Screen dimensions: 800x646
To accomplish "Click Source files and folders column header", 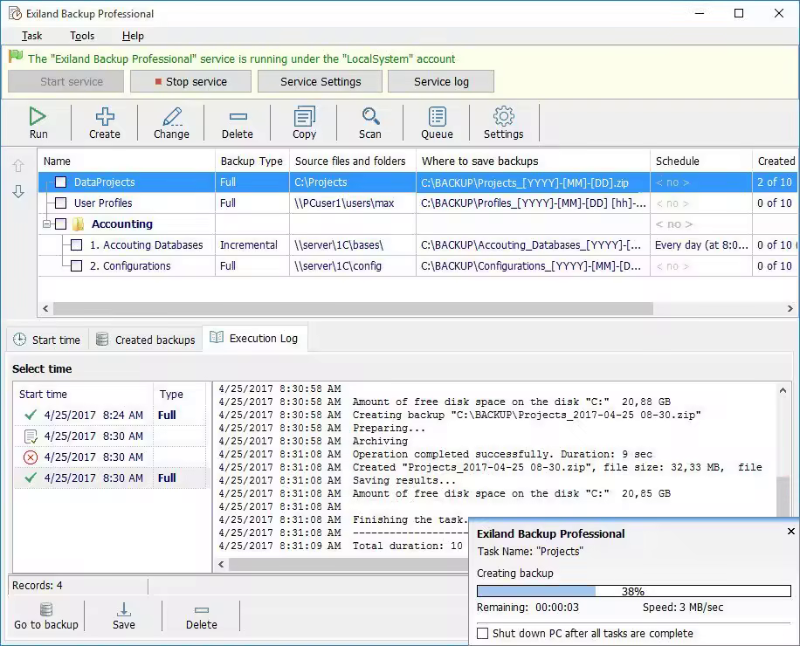I will [x=353, y=161].
